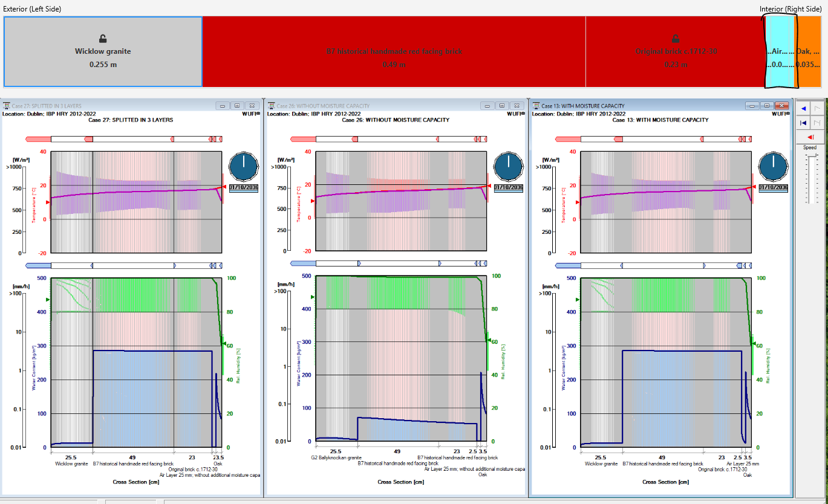
Task: Maximize the Case 27 window
Action: (x=237, y=106)
